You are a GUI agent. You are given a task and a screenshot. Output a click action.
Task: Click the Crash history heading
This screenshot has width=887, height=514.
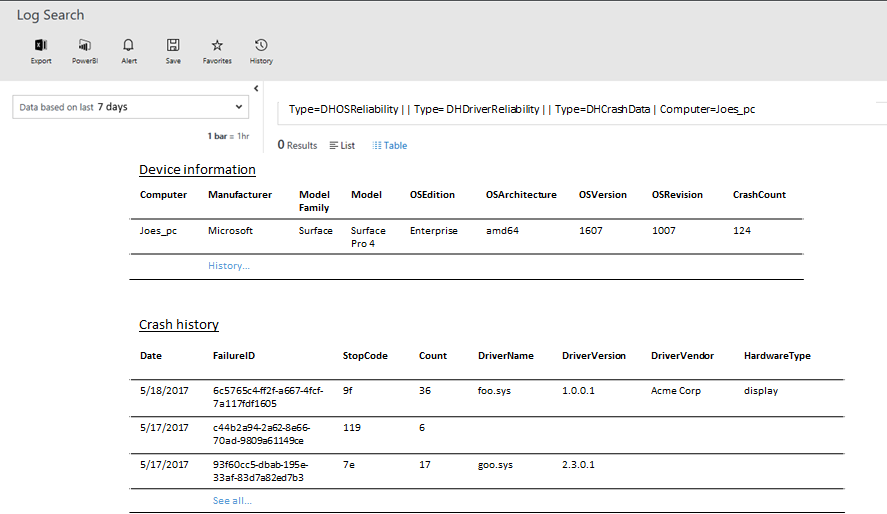click(x=179, y=325)
